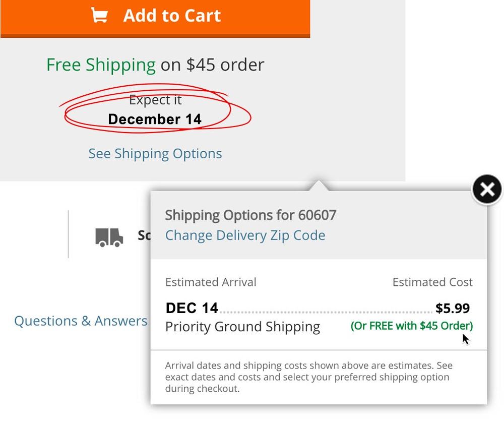
Task: Click the Shipping Options for 60607 heading
Action: coord(250,215)
